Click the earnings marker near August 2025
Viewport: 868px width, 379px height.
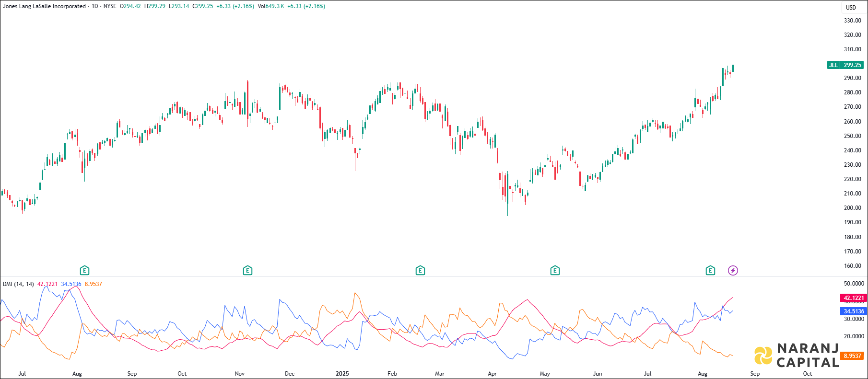[x=710, y=271]
